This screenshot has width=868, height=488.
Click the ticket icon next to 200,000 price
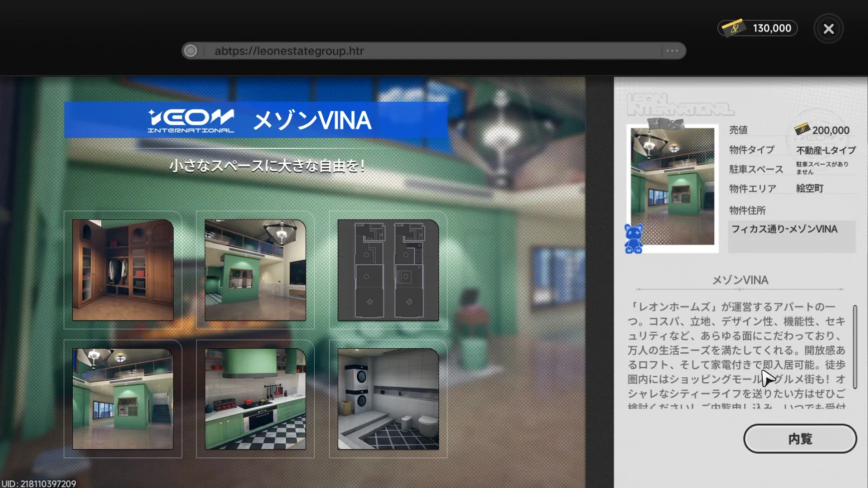coord(802,130)
